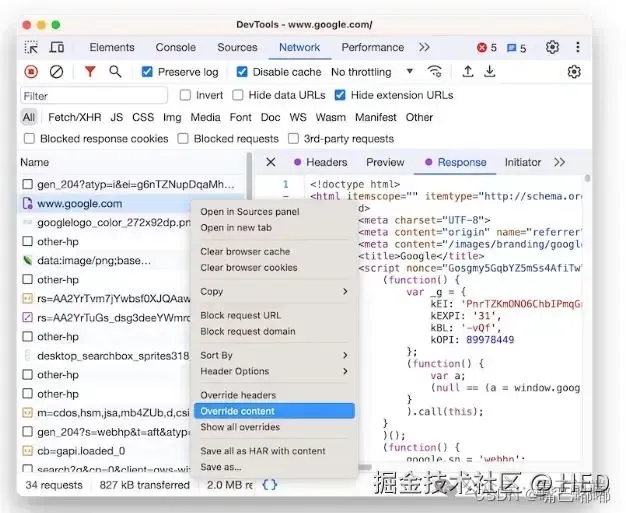Open network search magnifier
This screenshot has height=513, width=626.
[x=115, y=71]
